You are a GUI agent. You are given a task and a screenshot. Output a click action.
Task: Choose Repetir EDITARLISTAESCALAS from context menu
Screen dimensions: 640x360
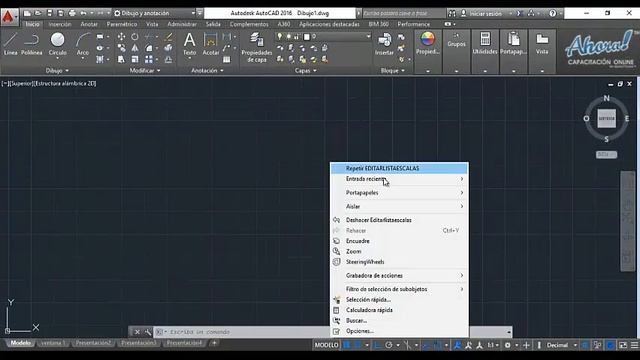[399, 168]
